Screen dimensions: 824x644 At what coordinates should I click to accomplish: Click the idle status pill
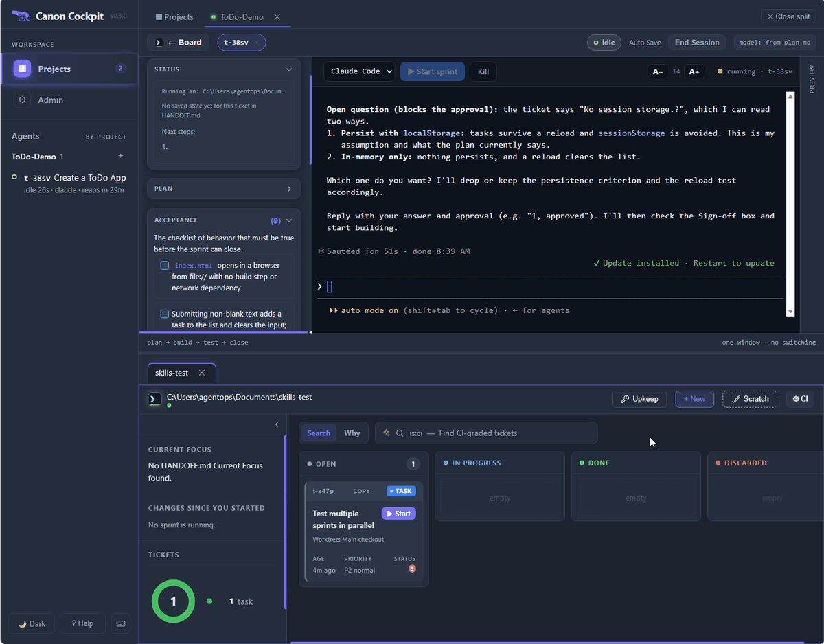click(x=604, y=43)
